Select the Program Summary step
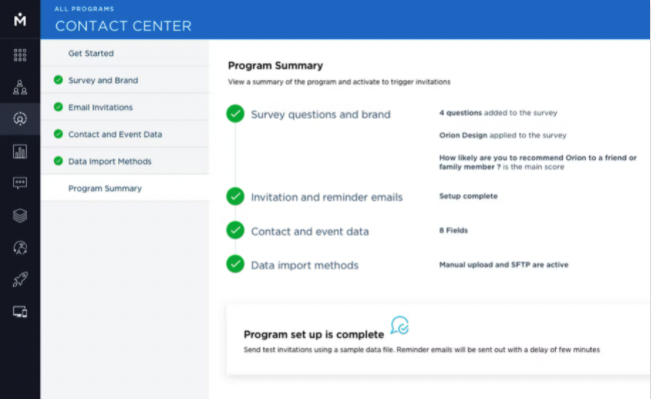 tap(105, 188)
